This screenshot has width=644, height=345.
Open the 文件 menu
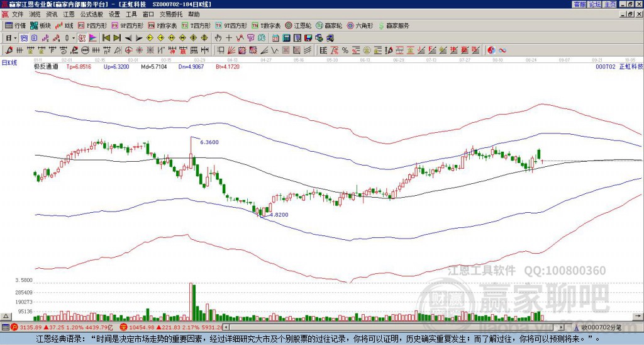pyautogui.click(x=18, y=14)
